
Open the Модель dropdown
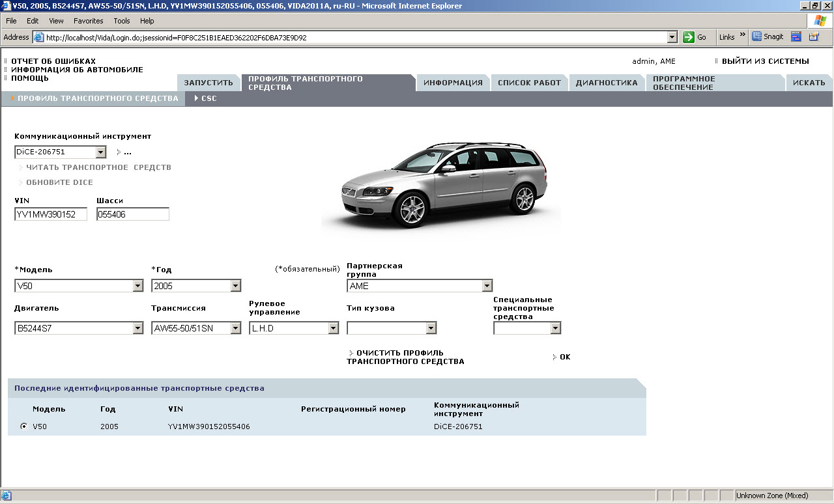click(137, 286)
